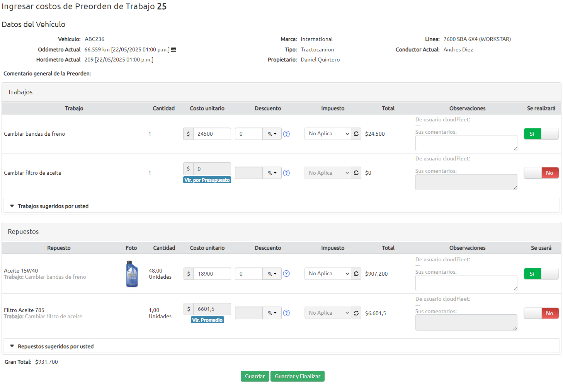
Task: Click odometer history icon next to 66.559 km
Action: (173, 50)
